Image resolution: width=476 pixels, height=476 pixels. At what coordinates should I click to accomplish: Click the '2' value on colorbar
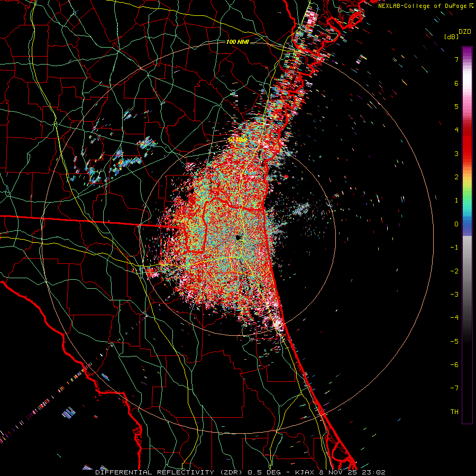pos(456,177)
